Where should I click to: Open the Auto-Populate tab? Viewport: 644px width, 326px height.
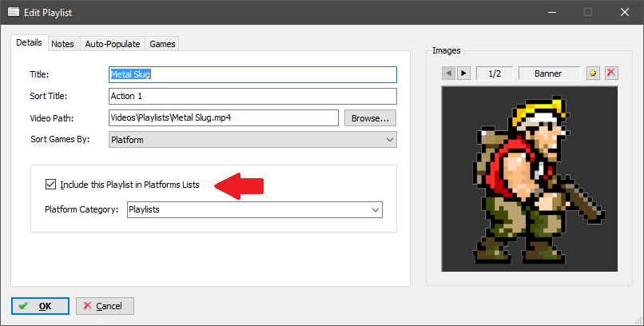pos(113,44)
